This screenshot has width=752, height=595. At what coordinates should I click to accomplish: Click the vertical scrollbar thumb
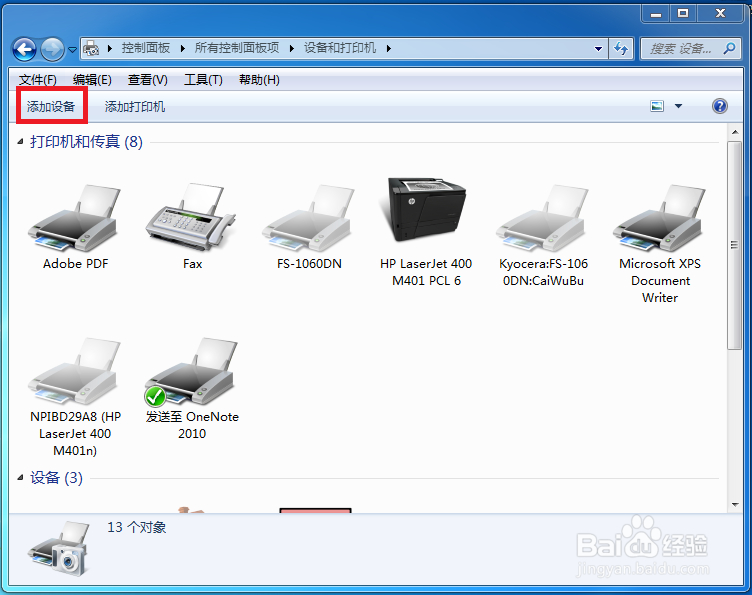[734, 245]
